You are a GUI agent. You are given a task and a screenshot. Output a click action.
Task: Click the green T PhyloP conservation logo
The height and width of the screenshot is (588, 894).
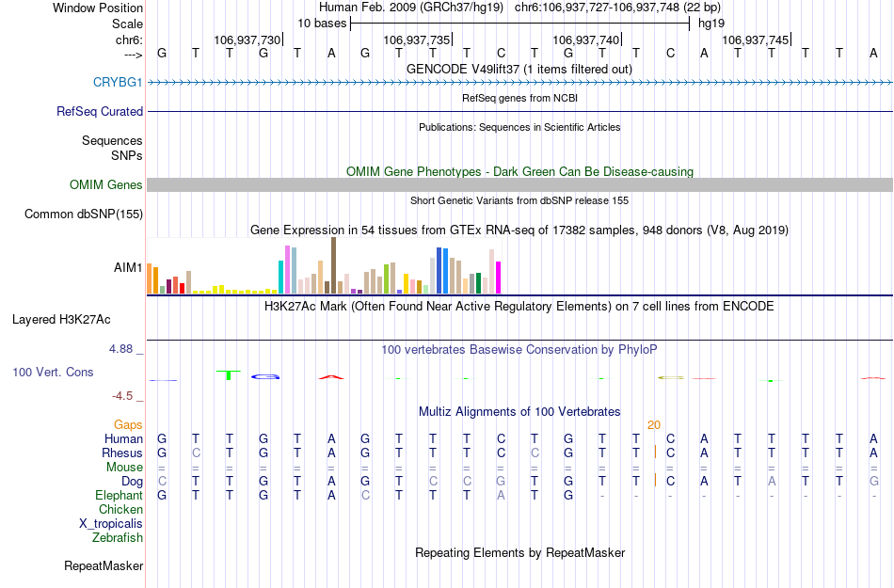(229, 374)
